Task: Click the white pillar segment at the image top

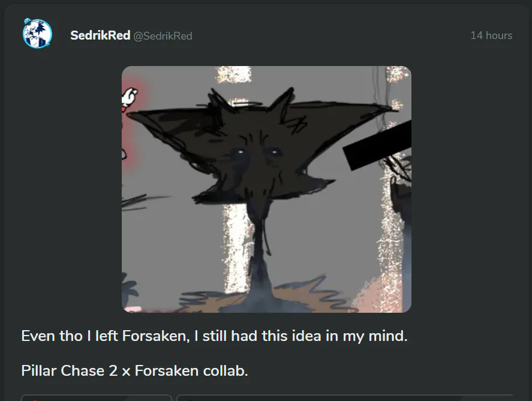Action: click(x=233, y=74)
